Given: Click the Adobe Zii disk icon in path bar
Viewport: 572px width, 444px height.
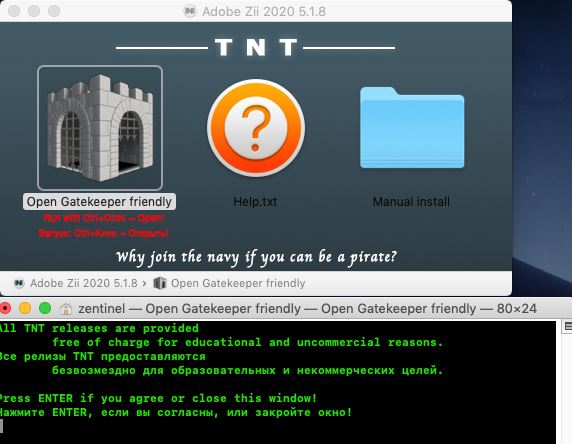Looking at the screenshot, I should [x=19, y=283].
